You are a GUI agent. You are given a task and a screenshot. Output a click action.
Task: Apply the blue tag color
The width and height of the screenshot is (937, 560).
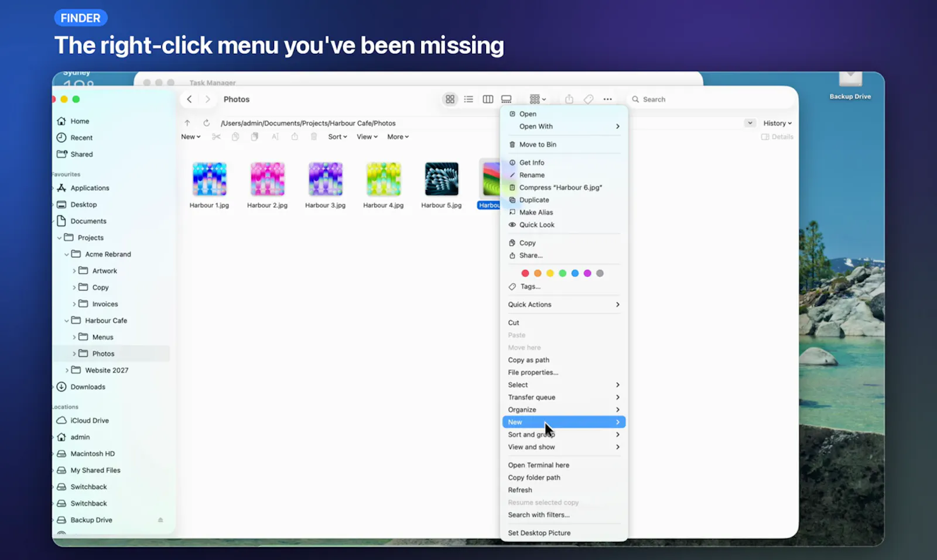coord(575,273)
